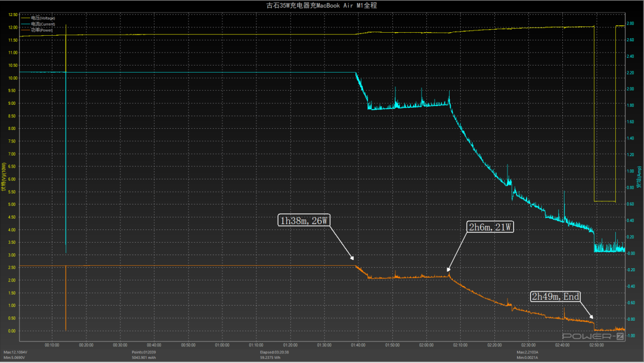Click the 5.00 left axis tick label
Image resolution: width=644 pixels, height=363 pixels.
(x=13, y=204)
